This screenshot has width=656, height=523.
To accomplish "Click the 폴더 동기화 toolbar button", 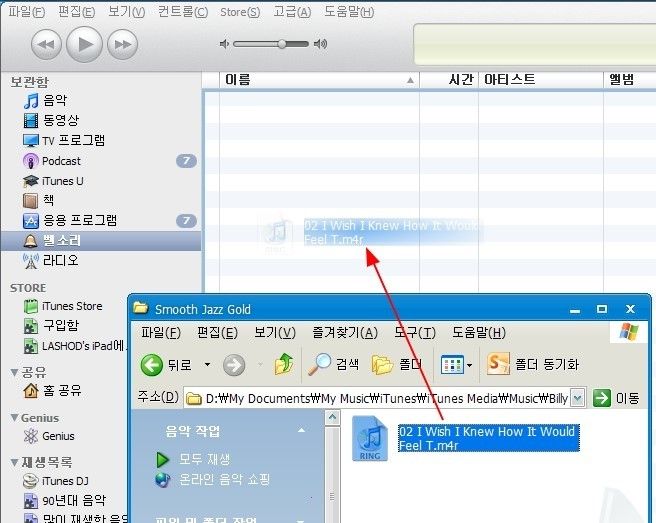I will click(x=533, y=364).
